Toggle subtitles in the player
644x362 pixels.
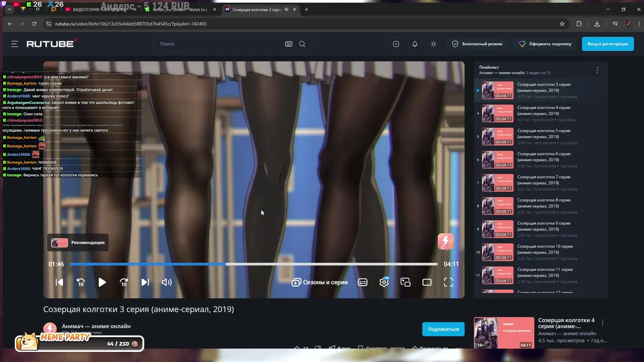coord(363,282)
